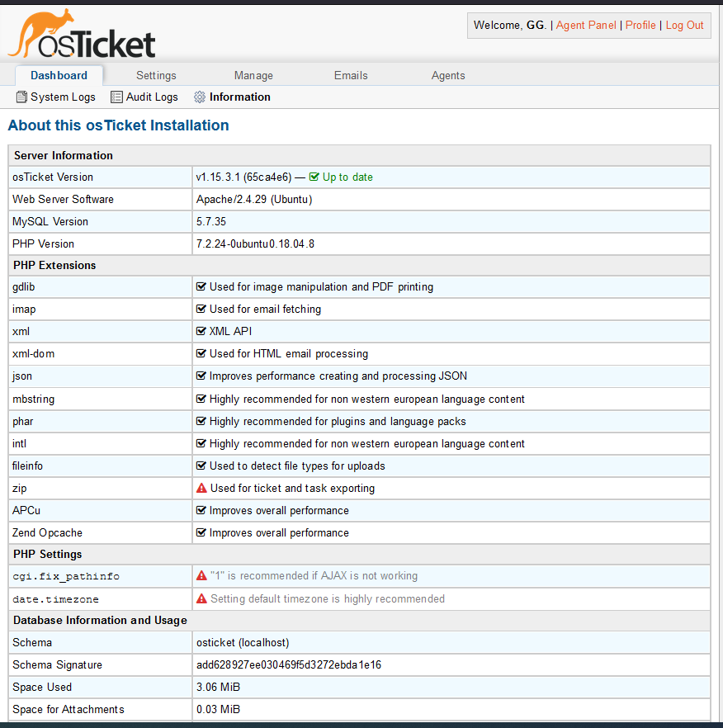Click the schema signature hash value
This screenshot has height=728, width=723.
(288, 665)
